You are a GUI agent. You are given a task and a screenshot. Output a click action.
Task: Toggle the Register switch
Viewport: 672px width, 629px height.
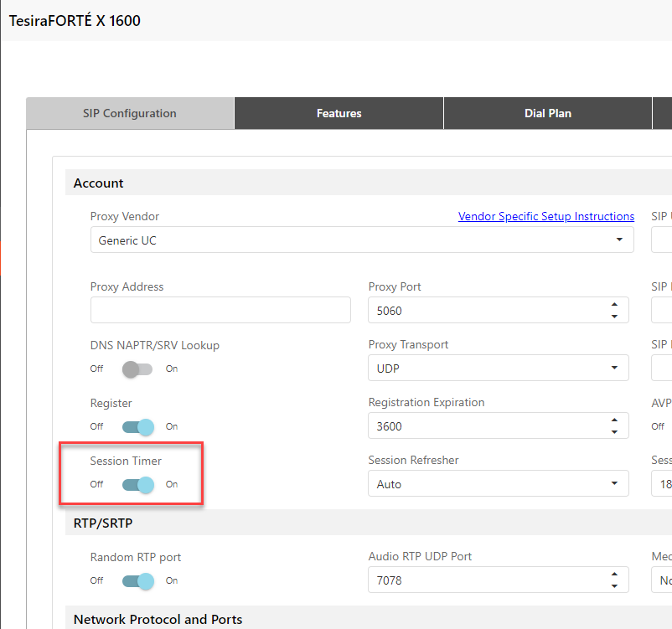coord(138,427)
